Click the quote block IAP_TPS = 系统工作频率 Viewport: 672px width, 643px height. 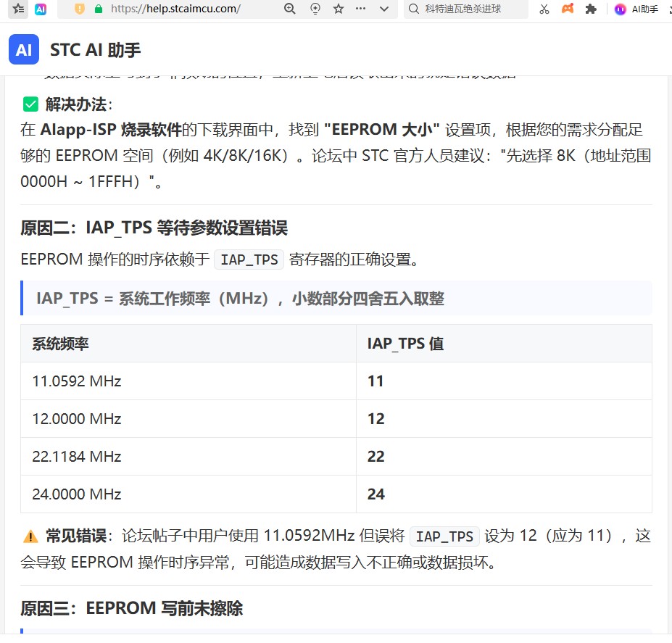pos(336,298)
